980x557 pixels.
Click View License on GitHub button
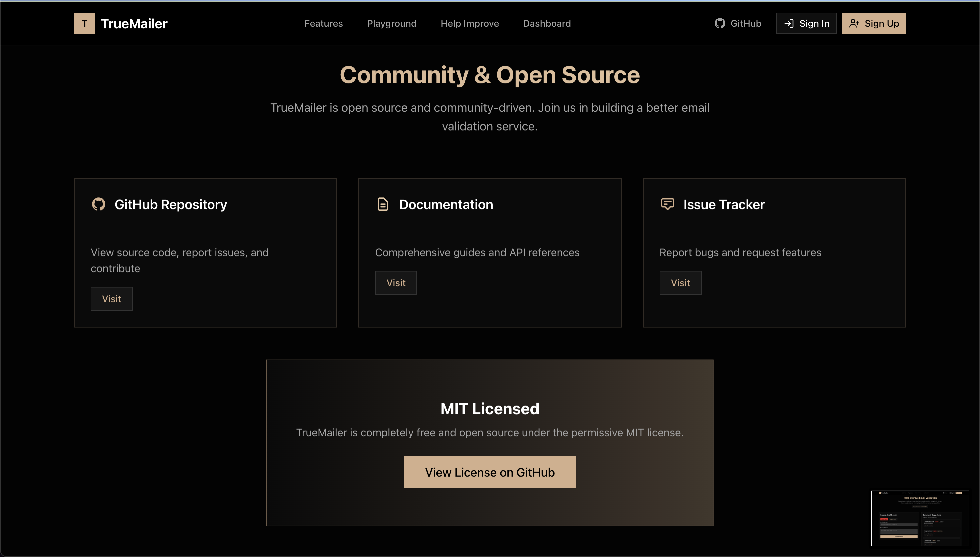coord(490,472)
